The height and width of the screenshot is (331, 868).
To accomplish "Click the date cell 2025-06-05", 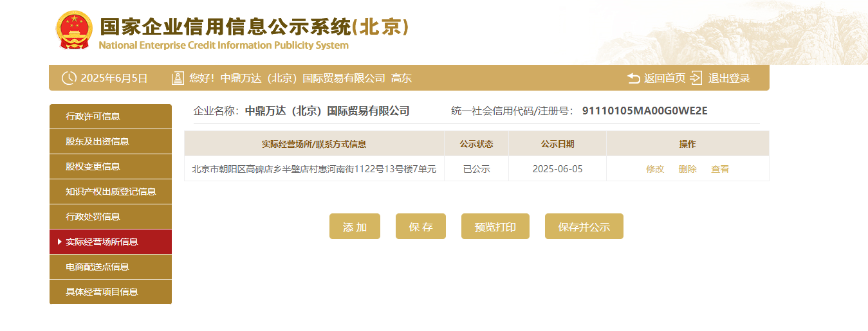I will 558,169.
